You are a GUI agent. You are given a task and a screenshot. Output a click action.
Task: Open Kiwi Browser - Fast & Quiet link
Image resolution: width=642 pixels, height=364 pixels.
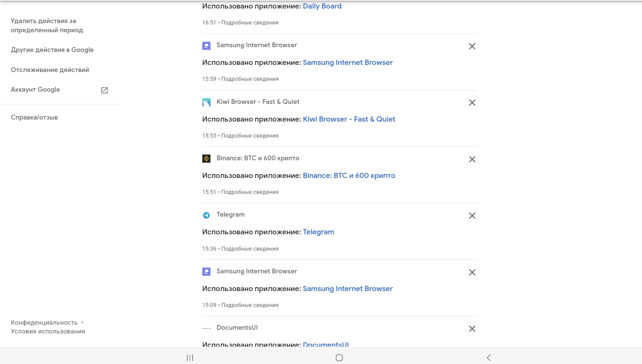pyautogui.click(x=349, y=119)
